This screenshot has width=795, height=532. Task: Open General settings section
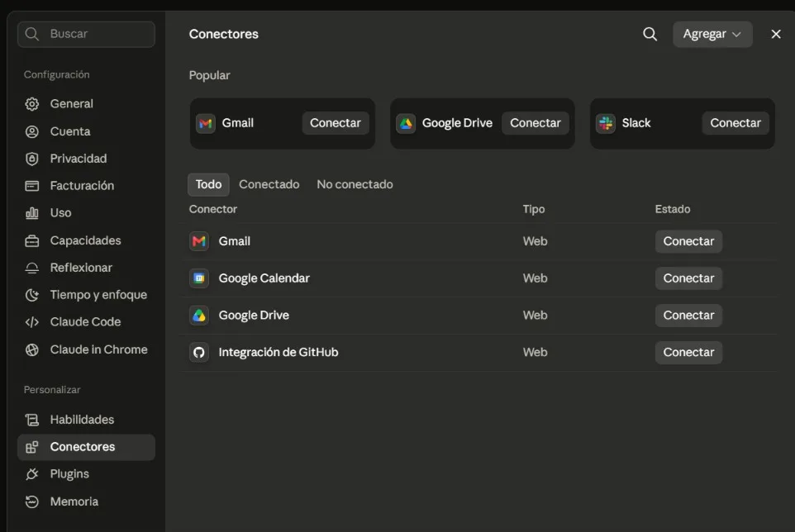pyautogui.click(x=86, y=104)
